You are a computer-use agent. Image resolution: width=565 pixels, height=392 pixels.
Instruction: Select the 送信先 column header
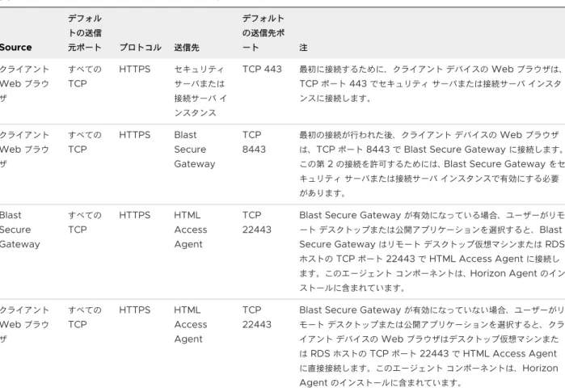click(x=186, y=47)
